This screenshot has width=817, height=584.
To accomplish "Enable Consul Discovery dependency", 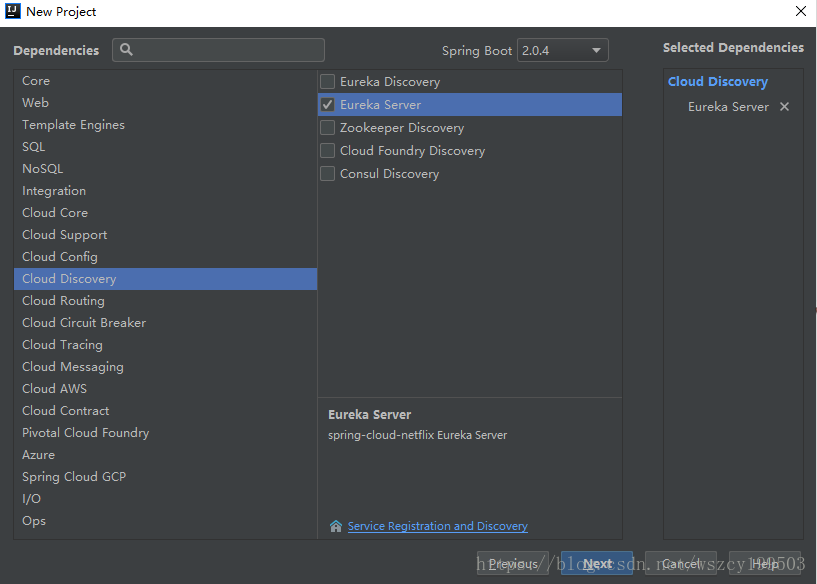I will [x=327, y=173].
